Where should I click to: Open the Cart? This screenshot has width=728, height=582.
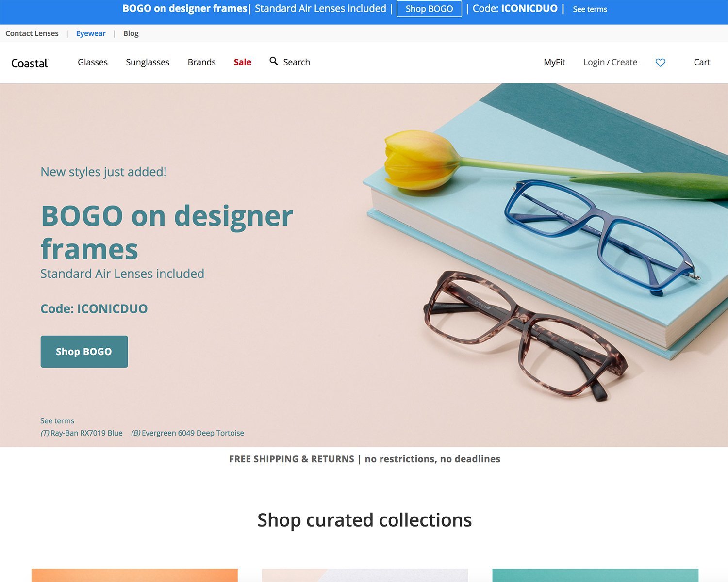click(702, 62)
